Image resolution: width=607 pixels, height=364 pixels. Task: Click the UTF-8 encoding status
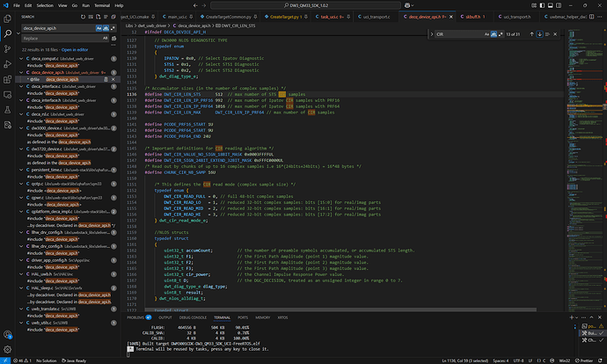click(x=519, y=360)
